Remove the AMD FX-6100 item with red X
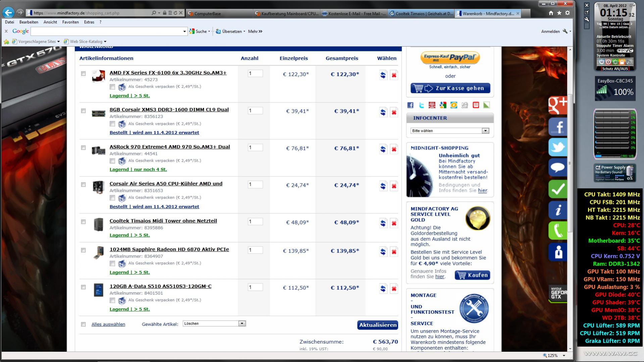Image resolution: width=644 pixels, height=362 pixels. coord(394,75)
